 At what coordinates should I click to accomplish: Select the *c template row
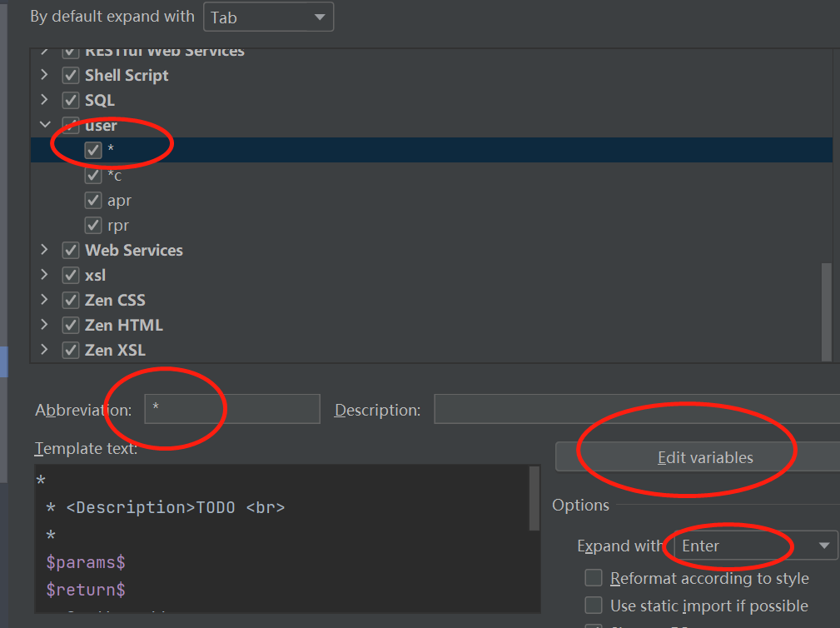[x=431, y=175]
